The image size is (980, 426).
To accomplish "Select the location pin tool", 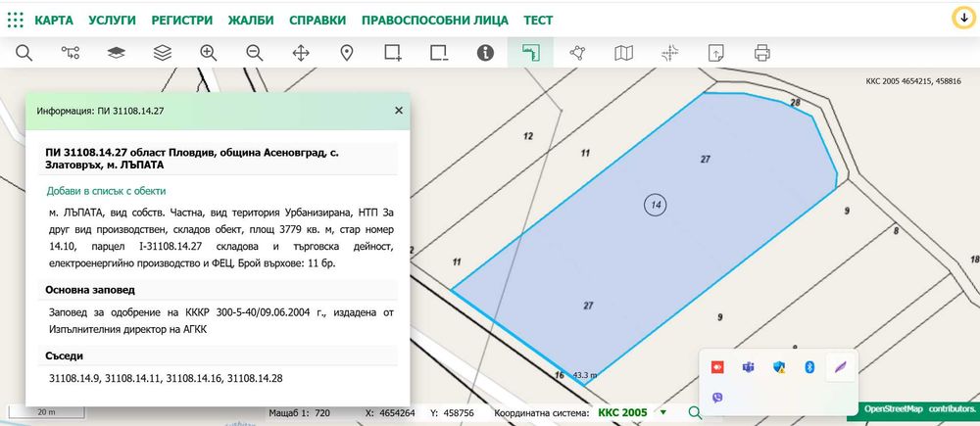I will point(347,53).
